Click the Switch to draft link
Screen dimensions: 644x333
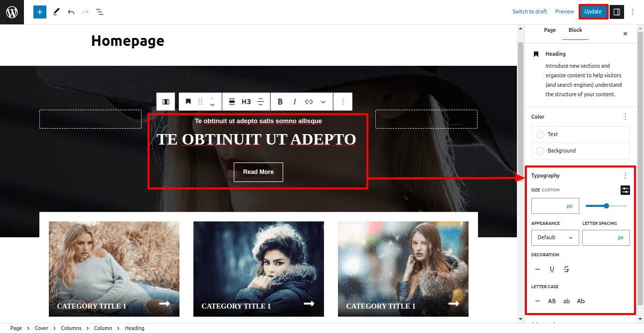[529, 12]
